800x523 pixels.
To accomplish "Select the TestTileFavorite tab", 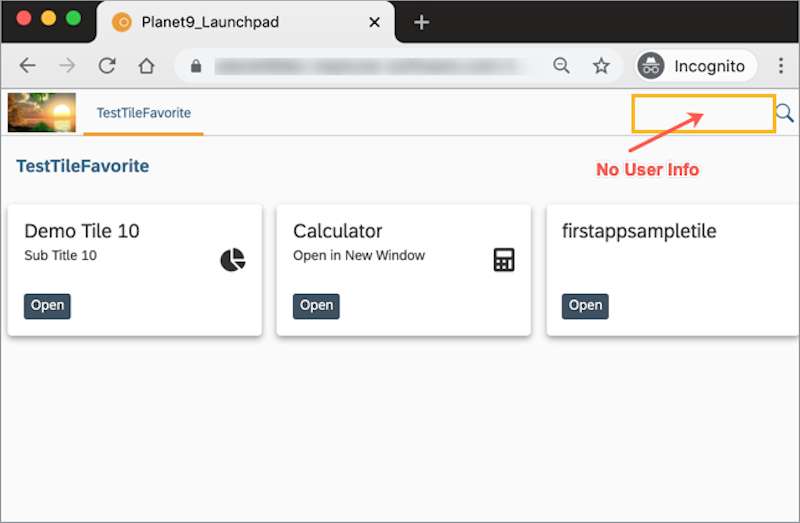I will (143, 113).
